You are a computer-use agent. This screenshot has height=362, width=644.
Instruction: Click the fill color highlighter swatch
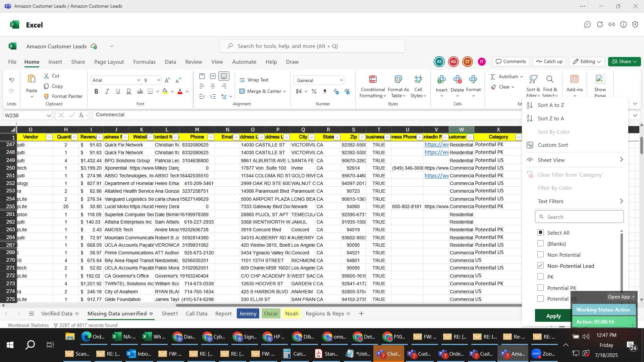[x=165, y=91]
